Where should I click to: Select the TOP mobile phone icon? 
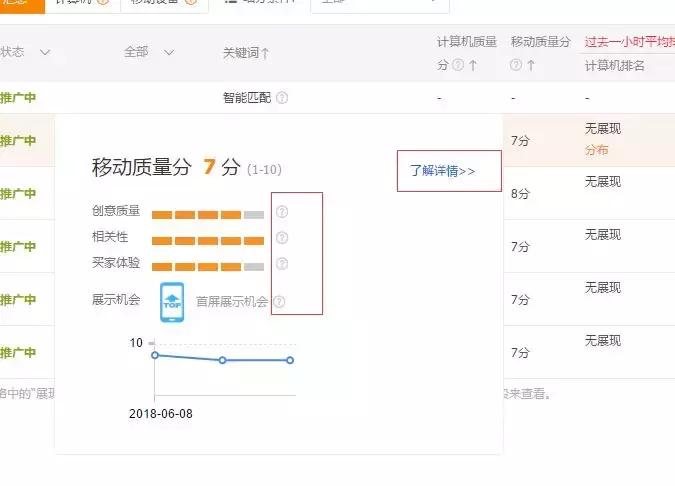point(172,302)
